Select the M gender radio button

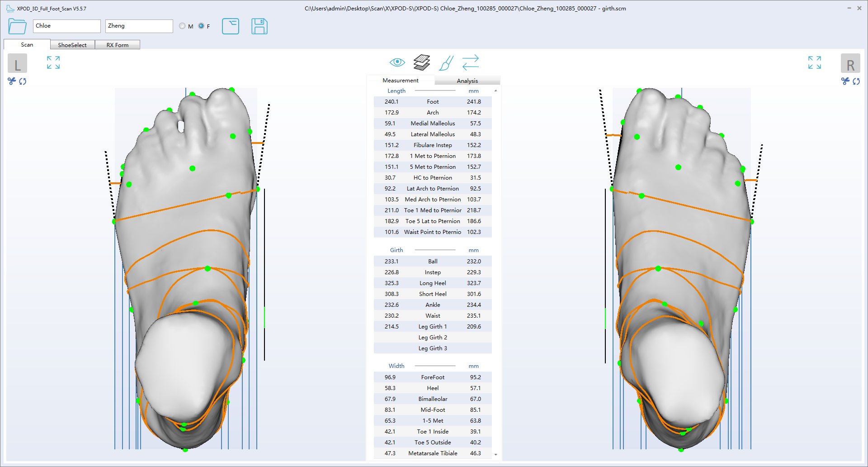tap(182, 26)
